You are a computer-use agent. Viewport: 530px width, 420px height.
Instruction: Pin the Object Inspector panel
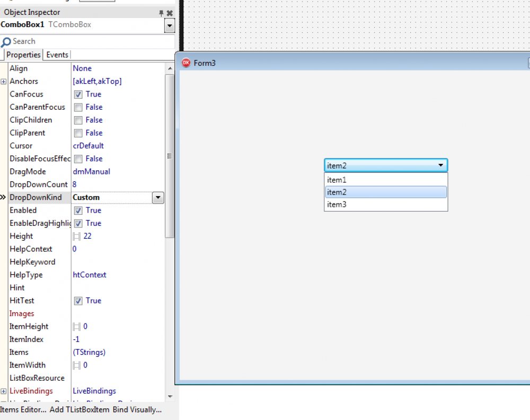pyautogui.click(x=161, y=13)
